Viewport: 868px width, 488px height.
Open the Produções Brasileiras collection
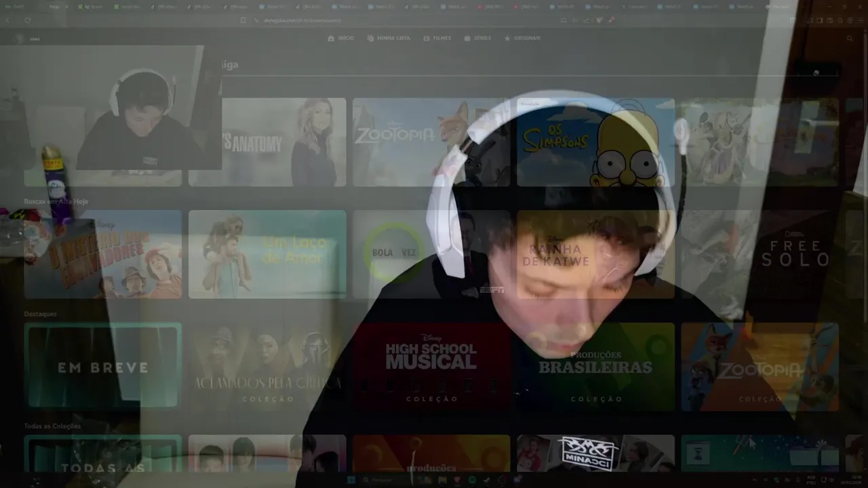[595, 367]
